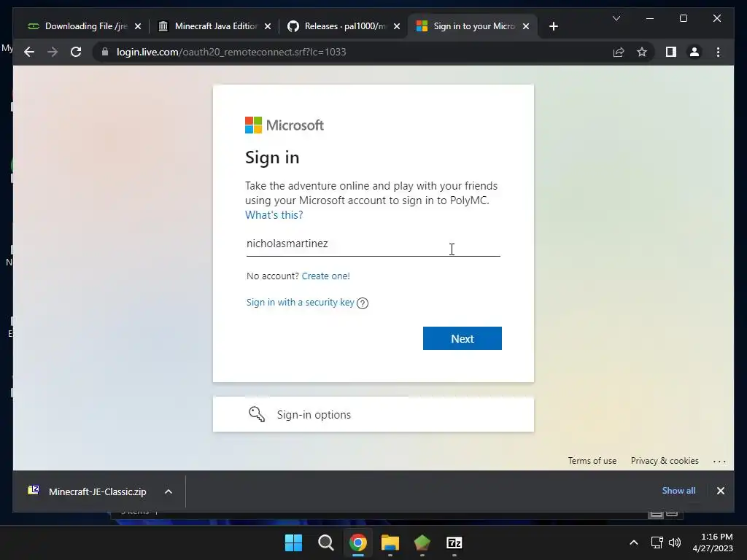The height and width of the screenshot is (560, 747).
Task: Click the browser forward arrow
Action: 53,52
